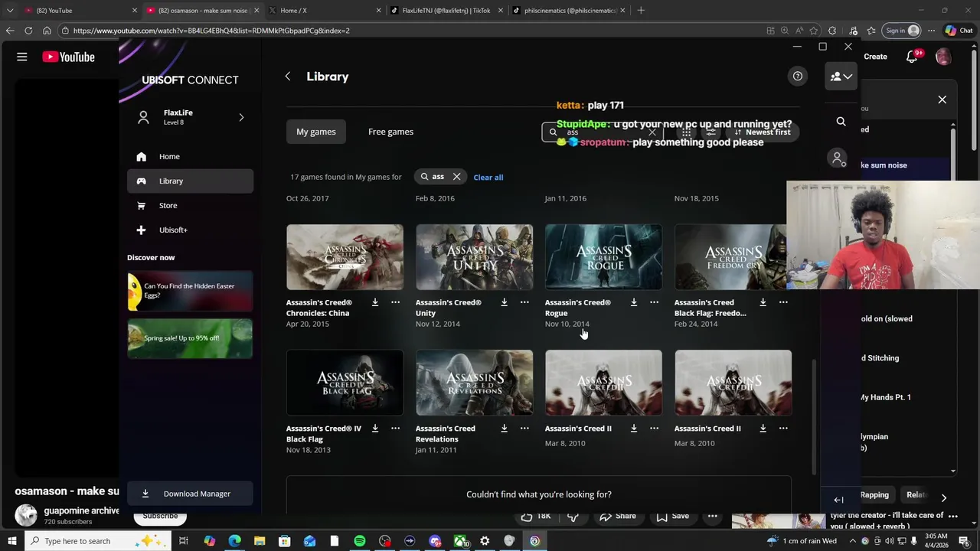Select Library in Ubisoft Connect sidebar
Image resolution: width=980 pixels, height=551 pixels.
(x=190, y=181)
